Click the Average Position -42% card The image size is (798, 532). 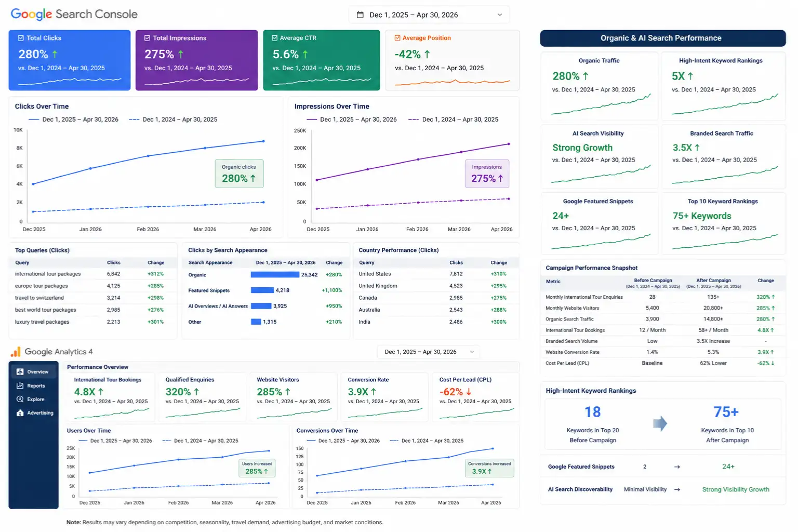453,60
